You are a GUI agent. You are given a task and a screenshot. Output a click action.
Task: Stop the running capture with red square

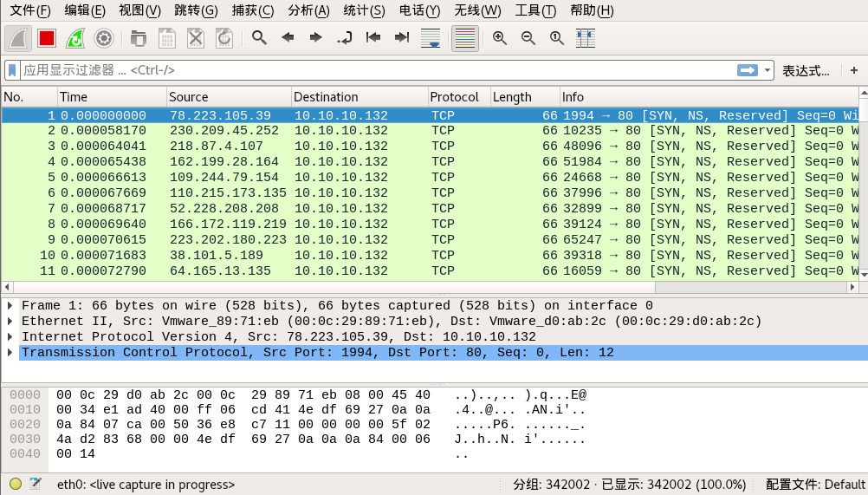coord(47,38)
